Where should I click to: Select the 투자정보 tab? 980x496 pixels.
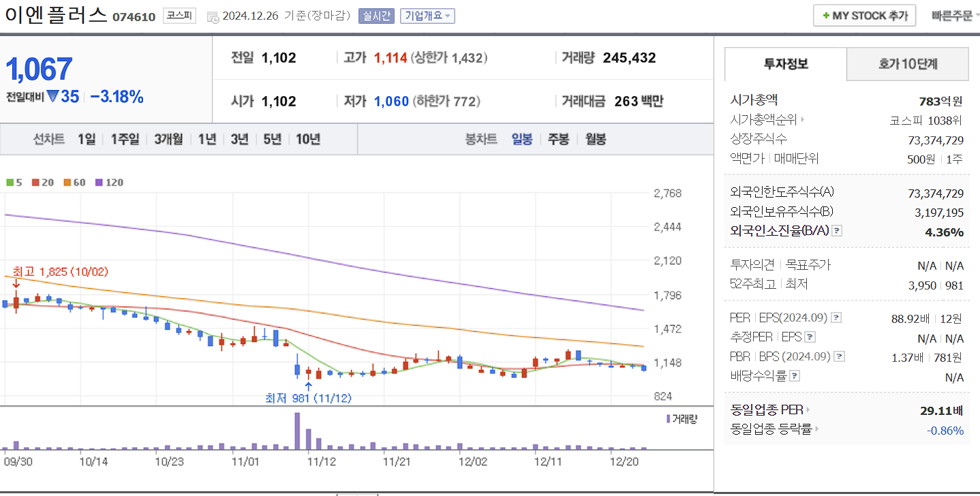(785, 63)
